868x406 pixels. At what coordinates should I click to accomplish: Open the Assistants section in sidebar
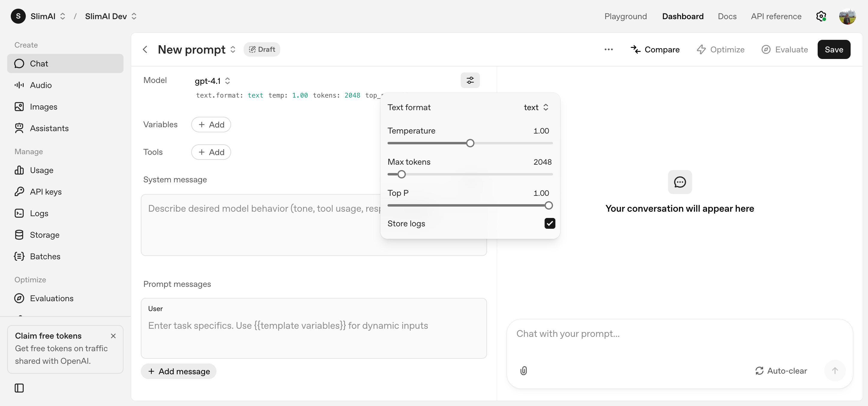(65, 128)
